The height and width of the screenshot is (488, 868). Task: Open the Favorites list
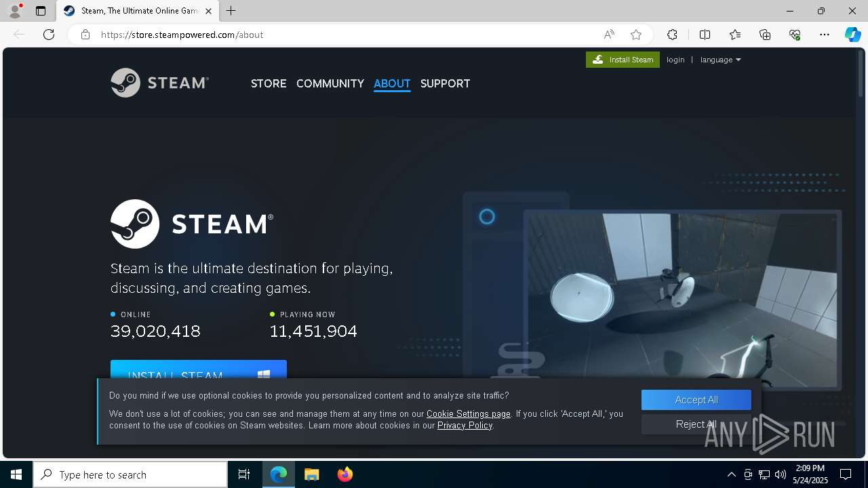coord(735,35)
